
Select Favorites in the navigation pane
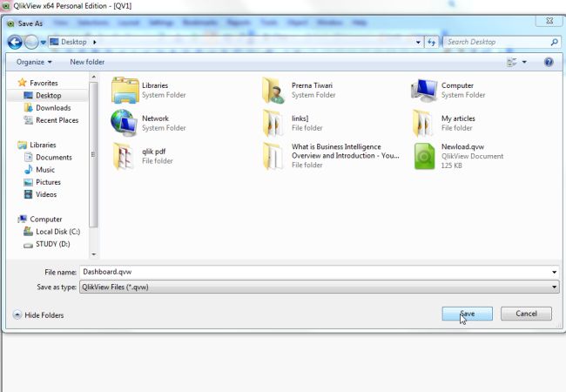[38, 83]
